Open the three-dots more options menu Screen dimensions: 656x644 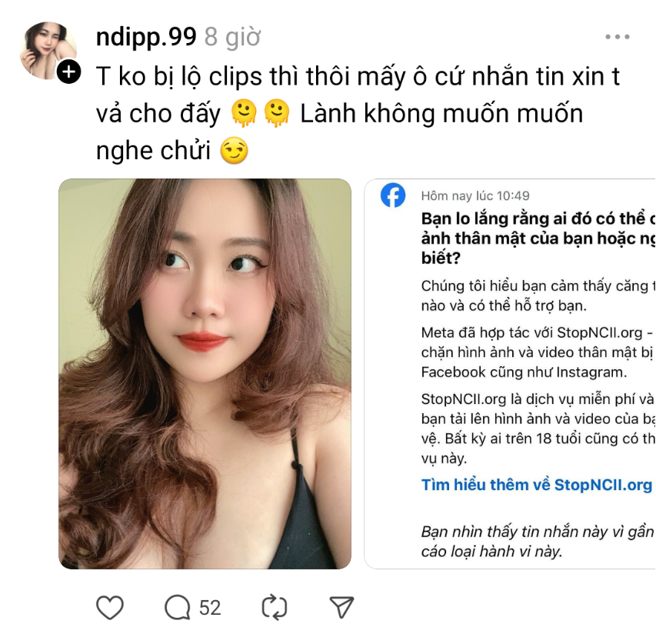point(618,37)
